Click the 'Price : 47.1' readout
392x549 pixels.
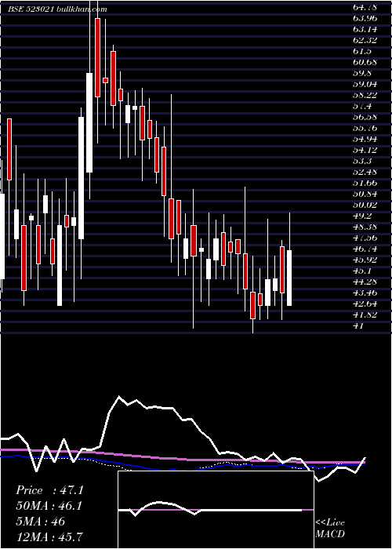point(49,490)
